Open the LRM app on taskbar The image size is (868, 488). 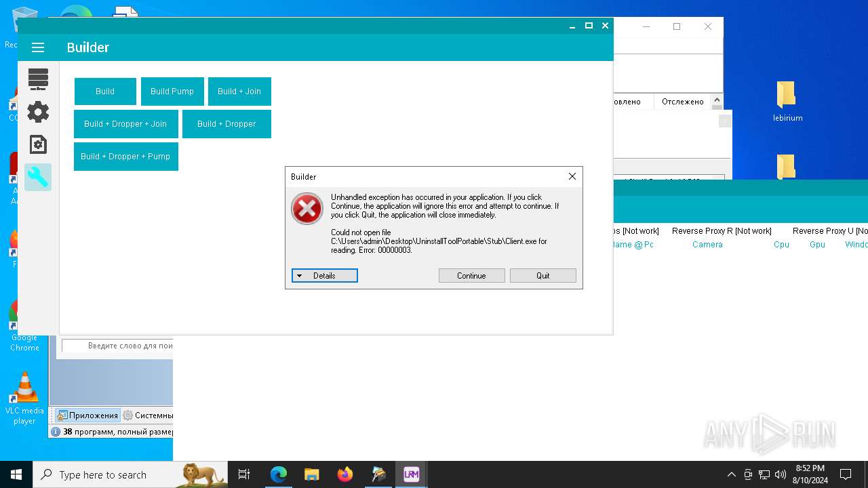[411, 474]
